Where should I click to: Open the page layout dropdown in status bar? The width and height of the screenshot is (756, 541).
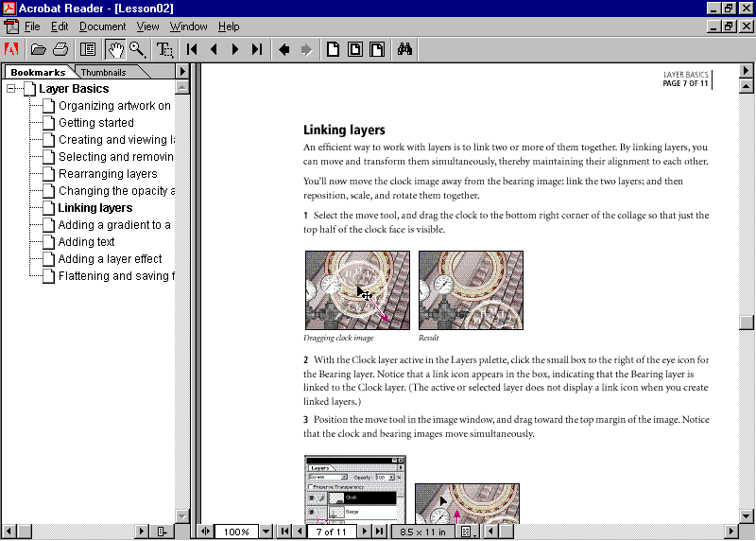(468, 532)
